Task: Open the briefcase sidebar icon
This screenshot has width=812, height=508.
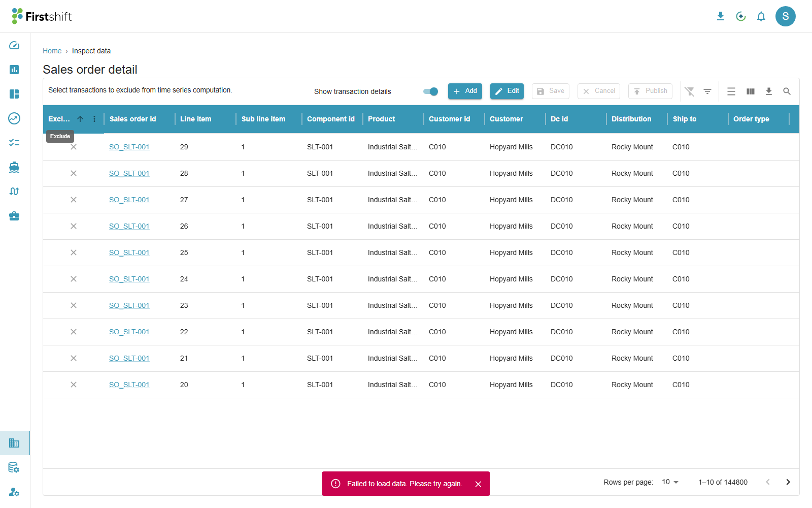Action: point(14,216)
